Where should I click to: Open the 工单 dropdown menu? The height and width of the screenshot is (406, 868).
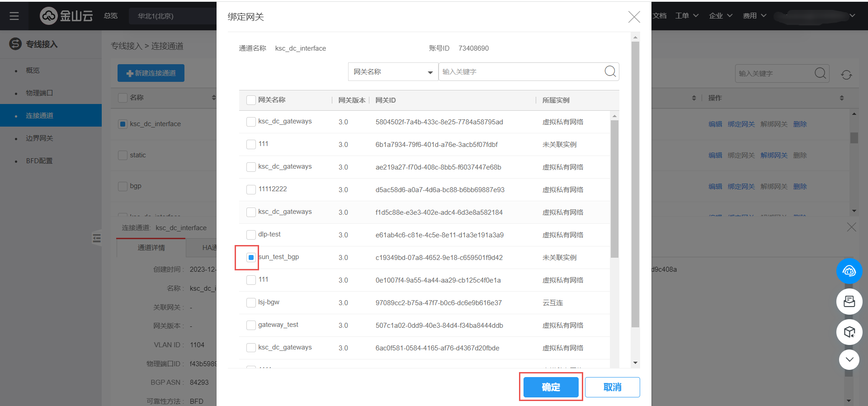point(687,16)
